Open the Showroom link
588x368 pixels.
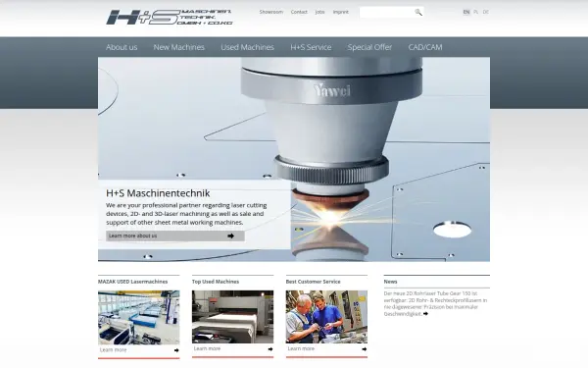271,12
